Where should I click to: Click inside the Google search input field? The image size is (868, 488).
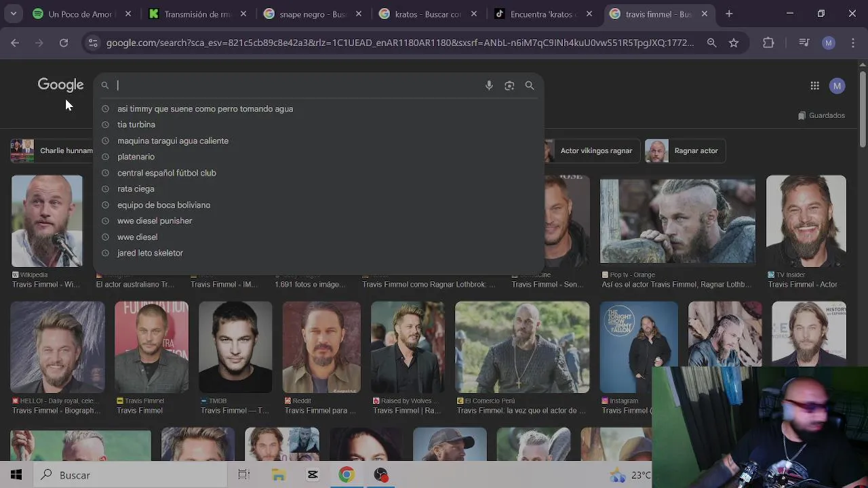click(x=297, y=85)
